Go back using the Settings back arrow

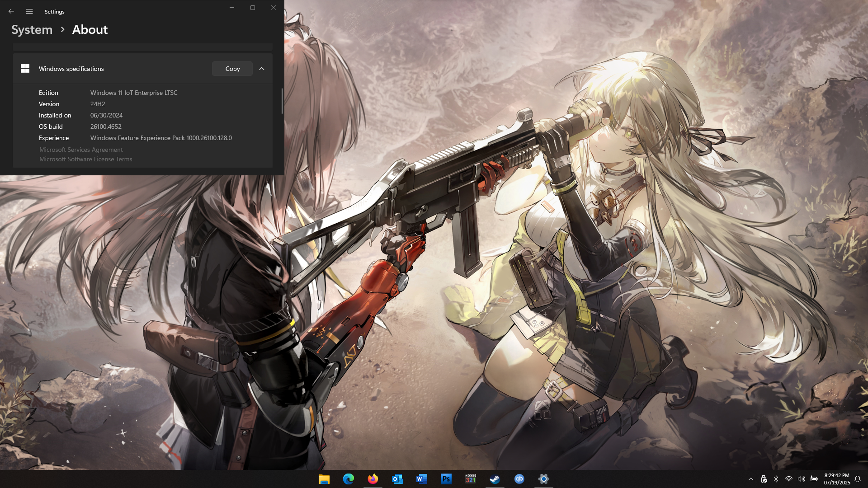(11, 11)
